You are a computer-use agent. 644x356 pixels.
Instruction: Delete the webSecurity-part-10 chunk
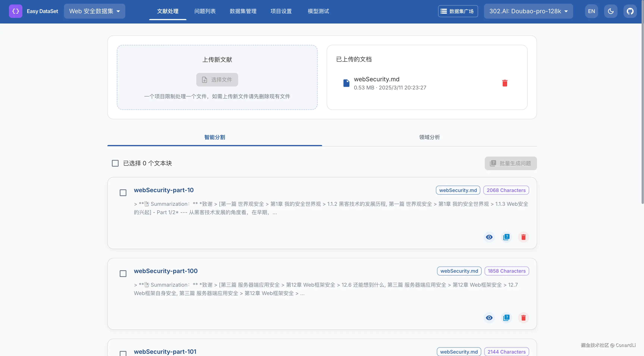click(x=523, y=237)
